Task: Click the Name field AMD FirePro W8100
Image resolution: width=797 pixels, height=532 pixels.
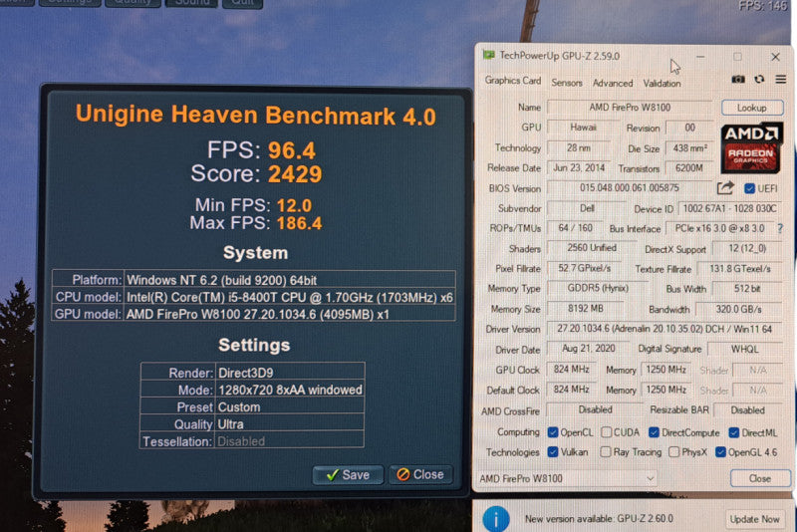Action: click(630, 108)
